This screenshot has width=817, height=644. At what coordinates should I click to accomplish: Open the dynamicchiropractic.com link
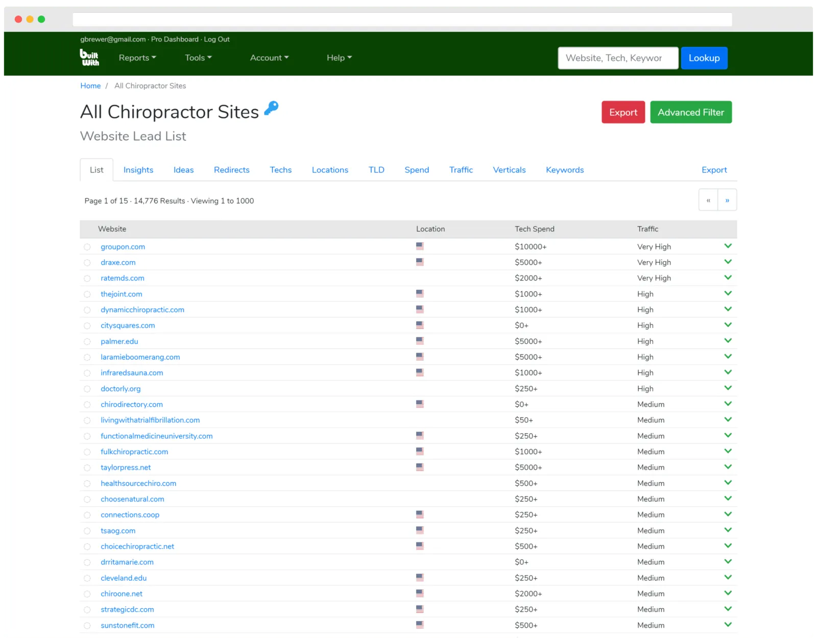142,310
